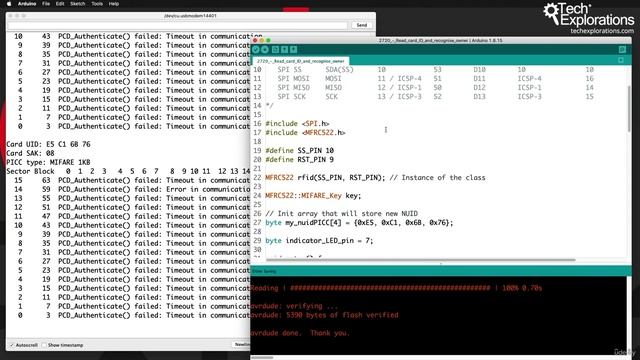Screen dimensions: 640x360
Task: Toggle the Autoscroll checkbox
Action: (x=12, y=345)
